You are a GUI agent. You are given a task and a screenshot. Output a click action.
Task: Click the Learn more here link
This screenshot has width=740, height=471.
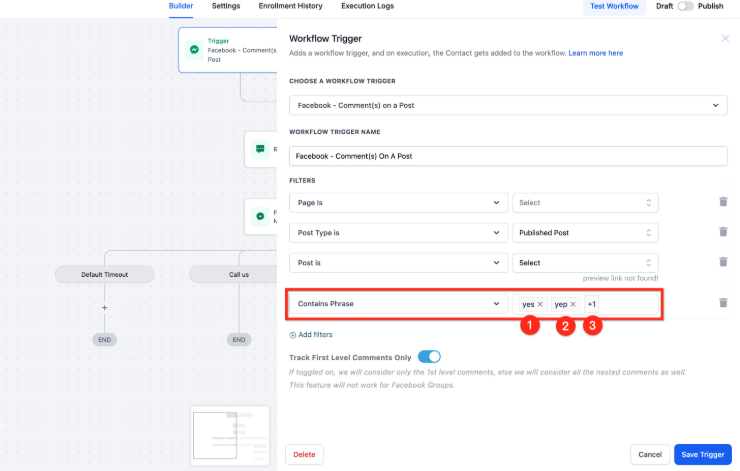[x=595, y=52]
